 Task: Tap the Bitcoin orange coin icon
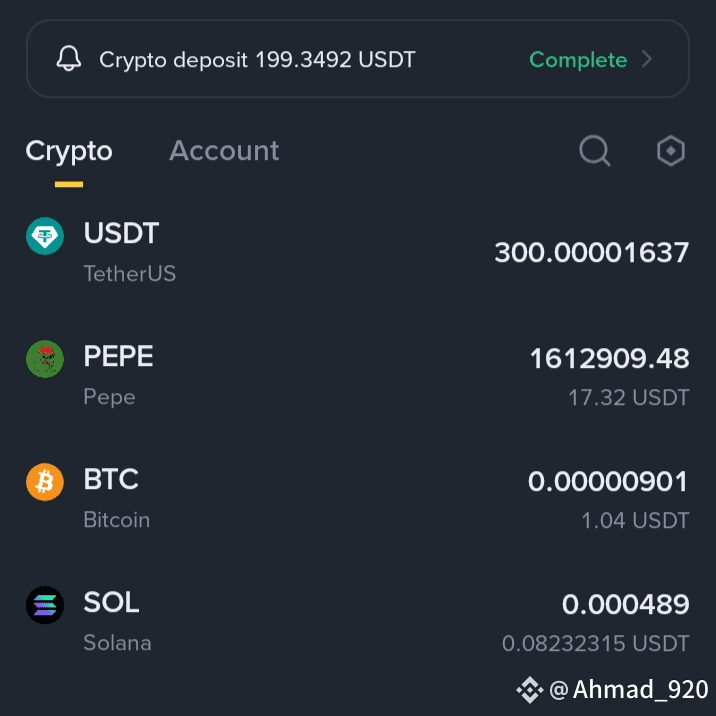[x=45, y=482]
